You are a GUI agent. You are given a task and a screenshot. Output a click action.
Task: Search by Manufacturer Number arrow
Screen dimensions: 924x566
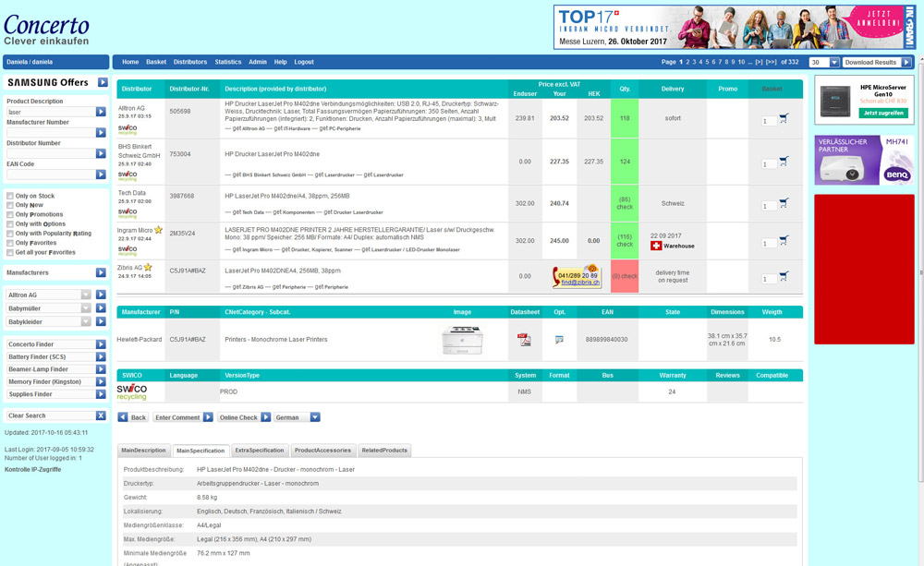[x=101, y=133]
